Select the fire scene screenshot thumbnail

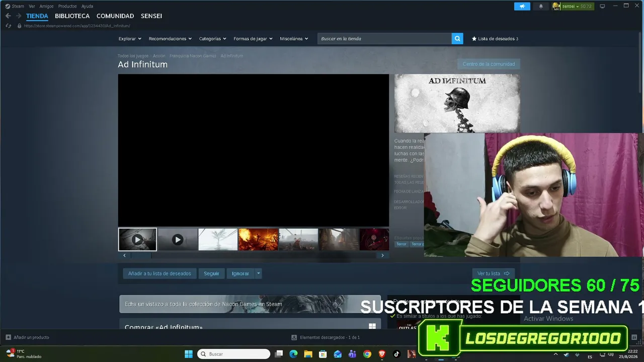(258, 240)
